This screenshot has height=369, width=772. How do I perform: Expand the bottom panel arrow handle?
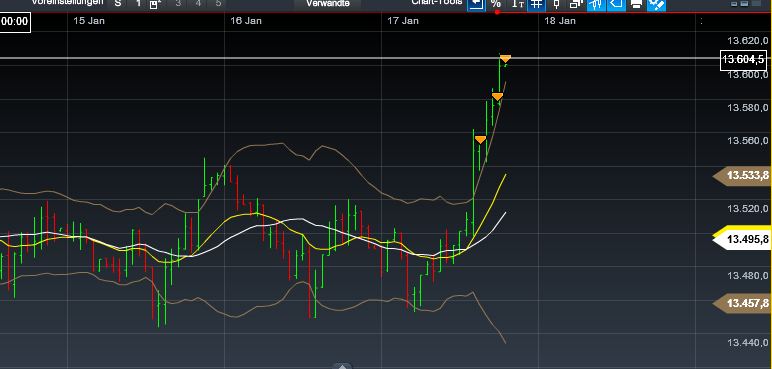click(x=343, y=366)
